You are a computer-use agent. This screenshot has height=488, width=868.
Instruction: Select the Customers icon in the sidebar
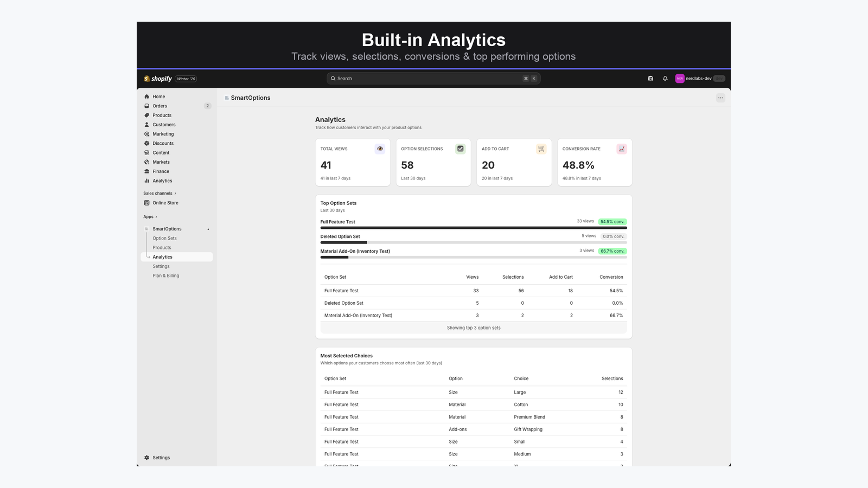146,125
